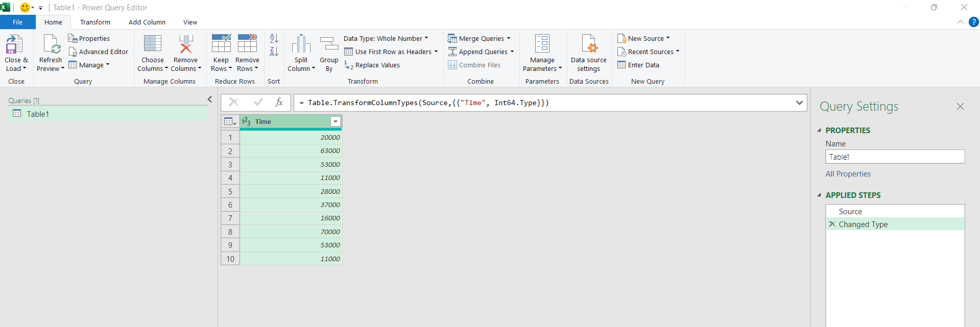Viewport: 980px width, 327px height.
Task: Collapse the Queries pane
Action: 209,99
